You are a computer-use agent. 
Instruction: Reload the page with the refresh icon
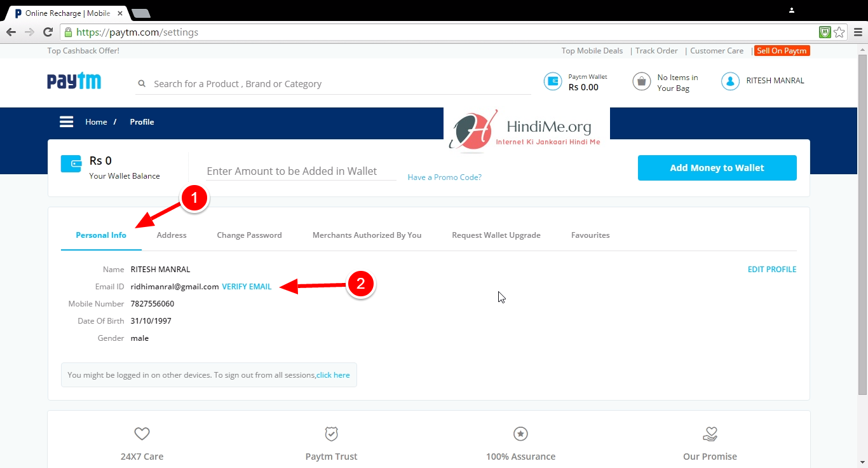[48, 32]
